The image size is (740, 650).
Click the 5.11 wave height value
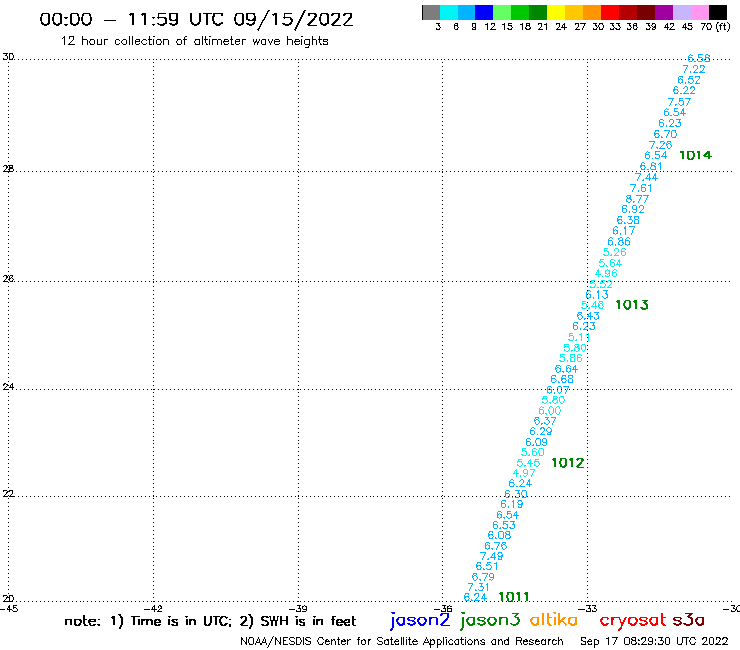[579, 337]
